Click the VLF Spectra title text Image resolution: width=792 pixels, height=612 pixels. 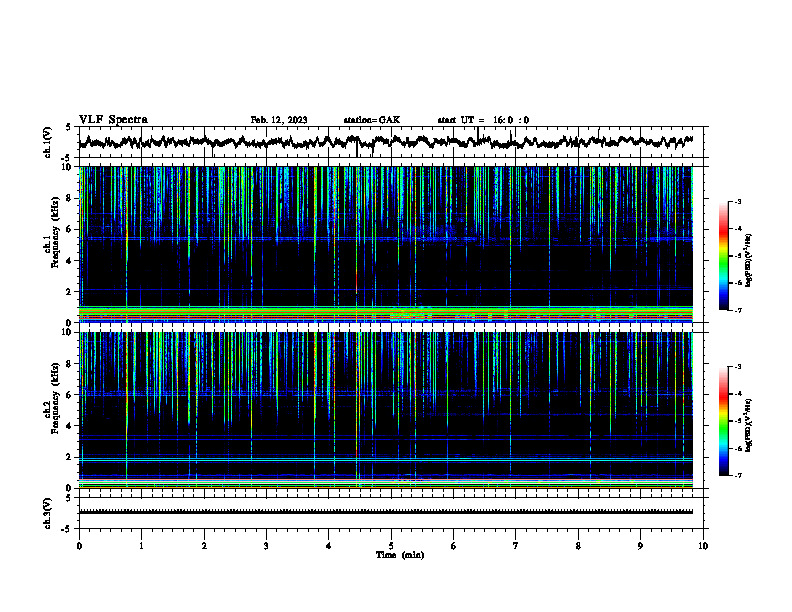click(x=113, y=120)
